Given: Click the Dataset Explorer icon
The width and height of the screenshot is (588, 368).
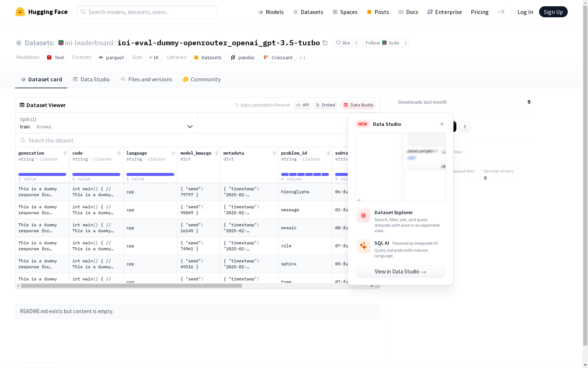Looking at the screenshot, I should coord(363,216).
